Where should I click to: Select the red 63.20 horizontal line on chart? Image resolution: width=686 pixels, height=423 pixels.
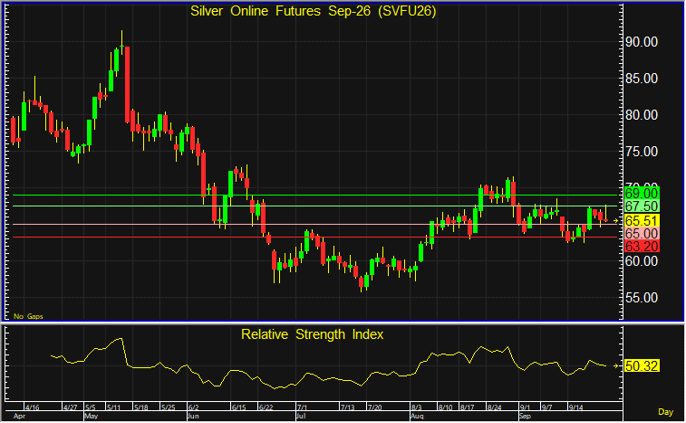pyautogui.click(x=314, y=237)
